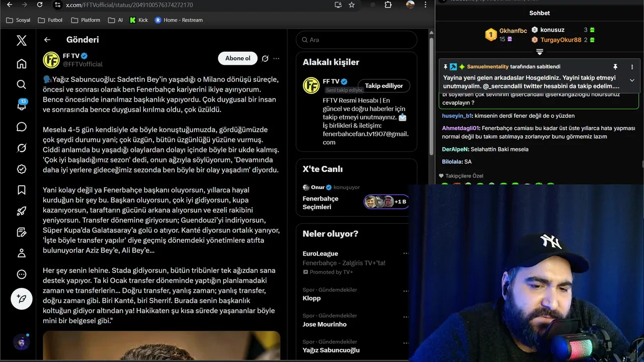The image size is (644, 362).
Task: Open browser profile avatar
Action: [411, 5]
